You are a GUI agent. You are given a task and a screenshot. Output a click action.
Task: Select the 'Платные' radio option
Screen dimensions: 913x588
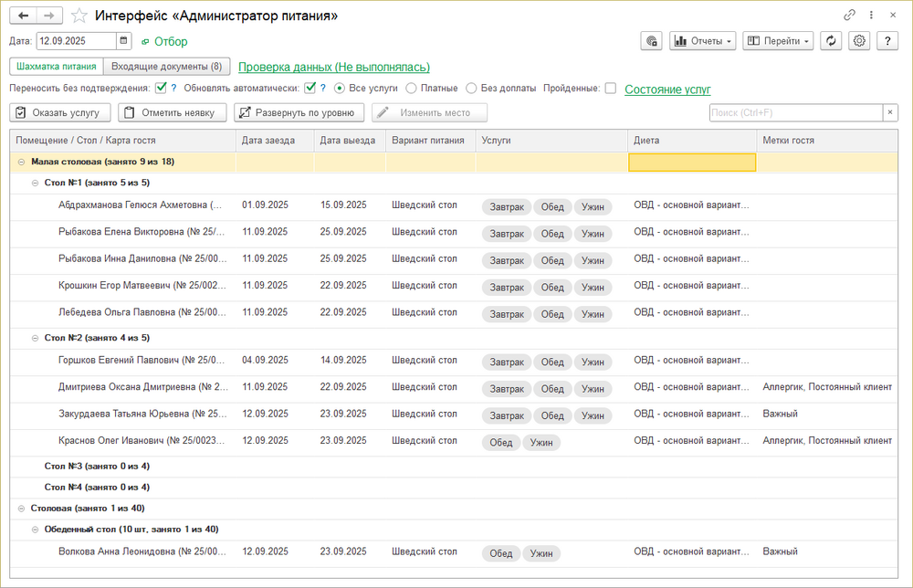click(412, 89)
